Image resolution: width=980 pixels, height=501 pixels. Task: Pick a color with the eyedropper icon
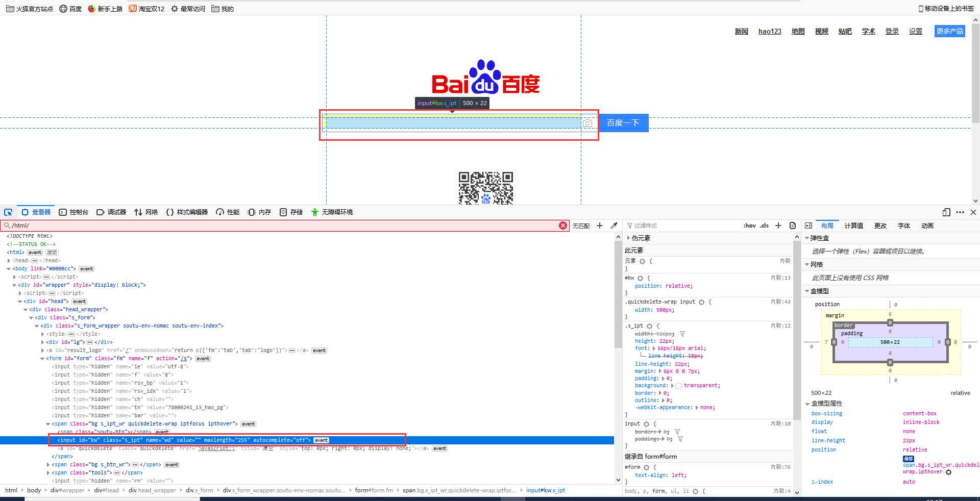pos(614,226)
